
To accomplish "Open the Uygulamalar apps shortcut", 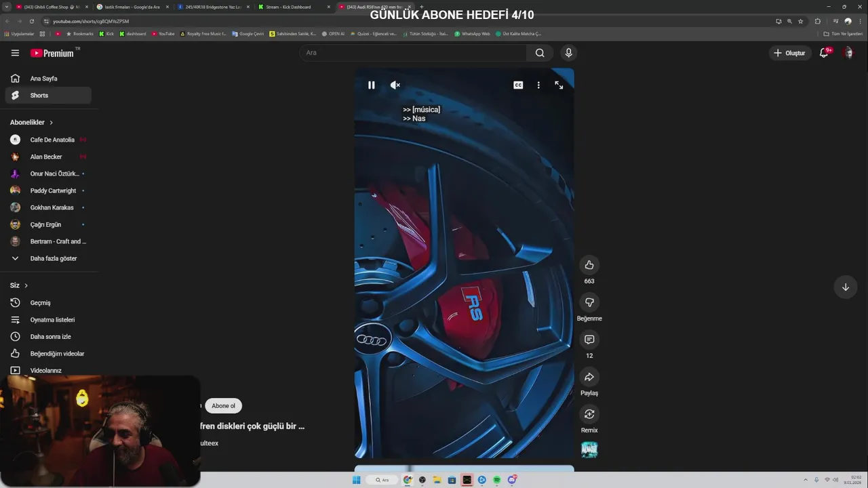I will coord(19,33).
